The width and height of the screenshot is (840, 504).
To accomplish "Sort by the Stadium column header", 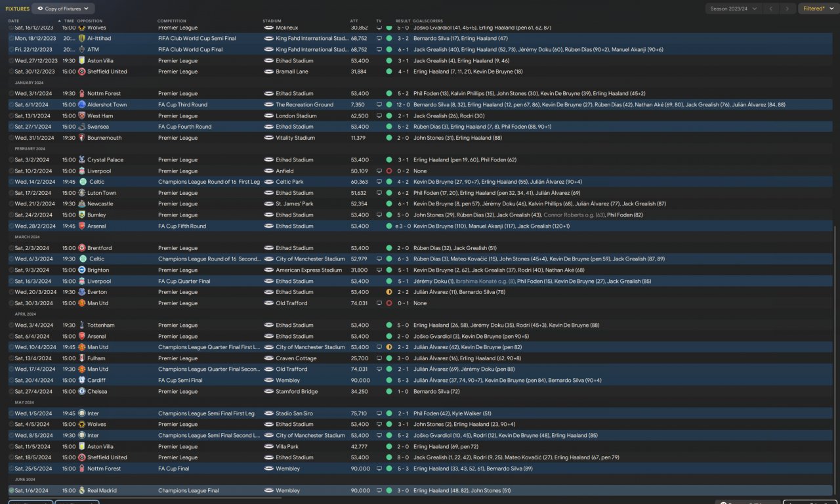I will point(272,21).
